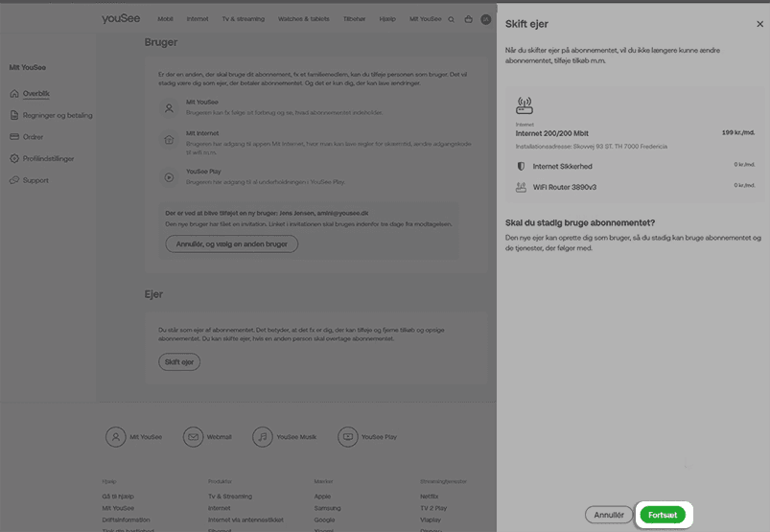Select Overblik in the sidebar

pyautogui.click(x=36, y=94)
